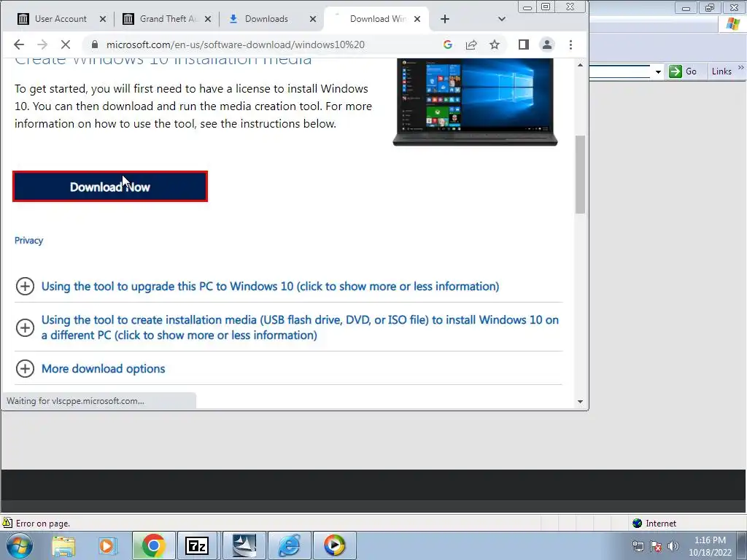747x560 pixels.
Task: Click the Internet zone globe in status bar
Action: [637, 524]
